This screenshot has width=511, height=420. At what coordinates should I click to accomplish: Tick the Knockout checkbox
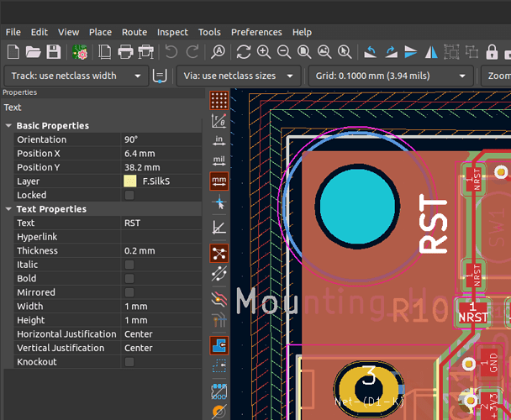pos(129,362)
